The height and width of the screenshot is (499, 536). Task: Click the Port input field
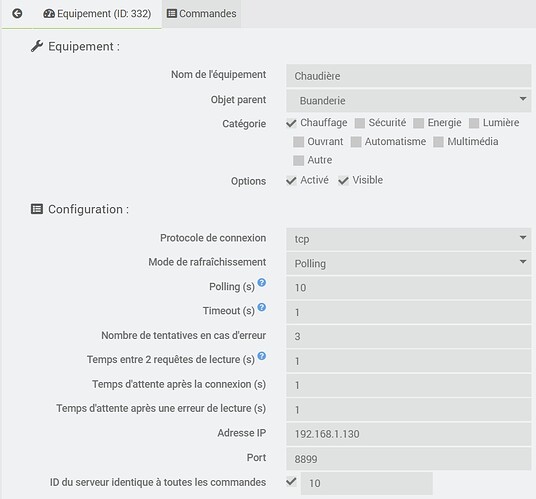[x=408, y=459]
